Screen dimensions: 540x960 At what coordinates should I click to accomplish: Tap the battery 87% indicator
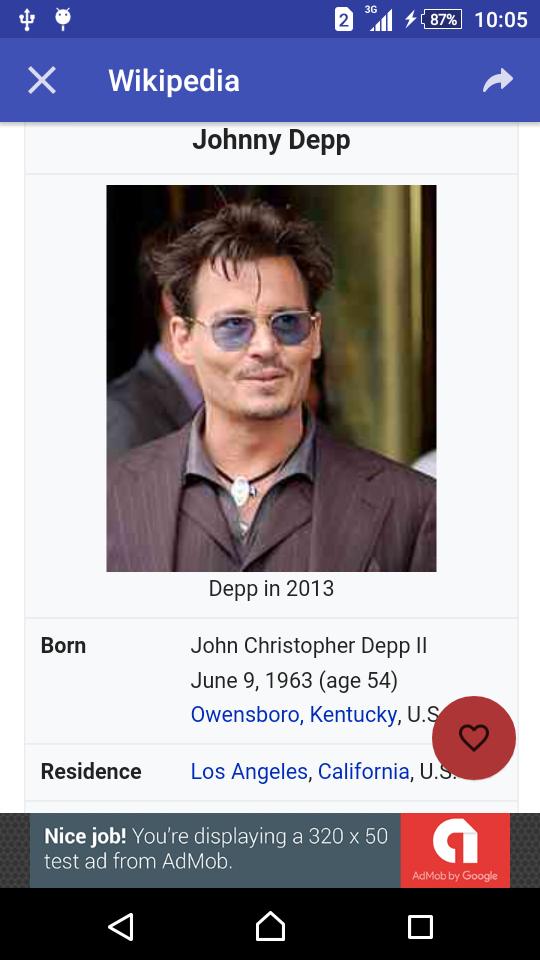coord(441,20)
